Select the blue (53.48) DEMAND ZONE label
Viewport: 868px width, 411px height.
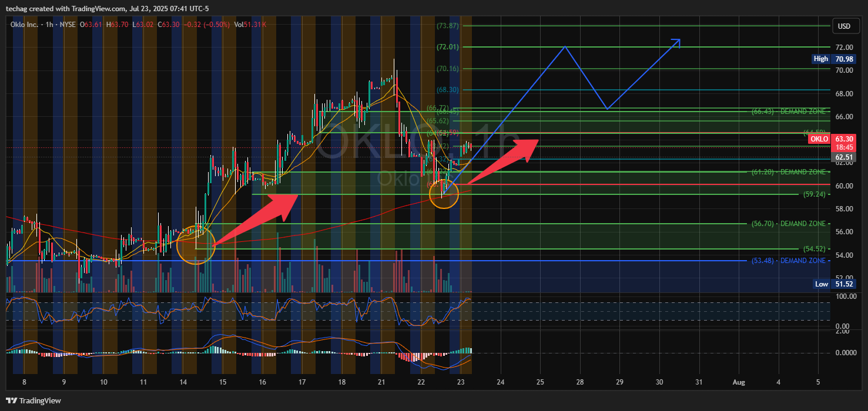[x=790, y=261]
